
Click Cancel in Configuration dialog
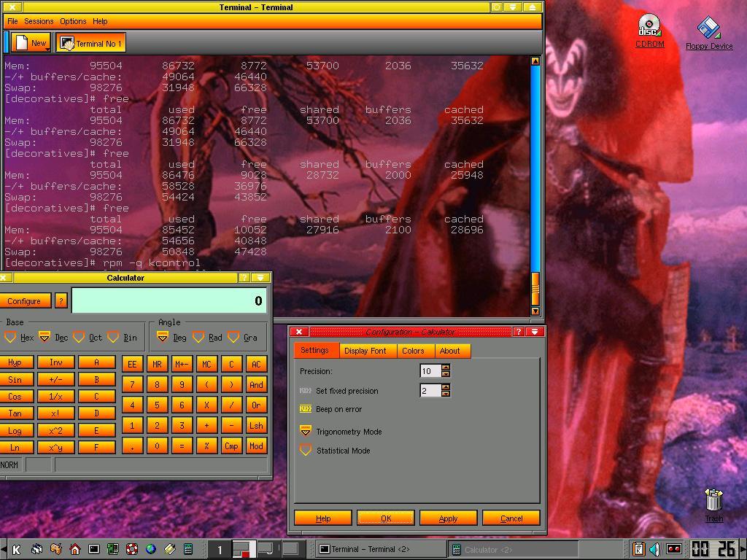pos(511,518)
